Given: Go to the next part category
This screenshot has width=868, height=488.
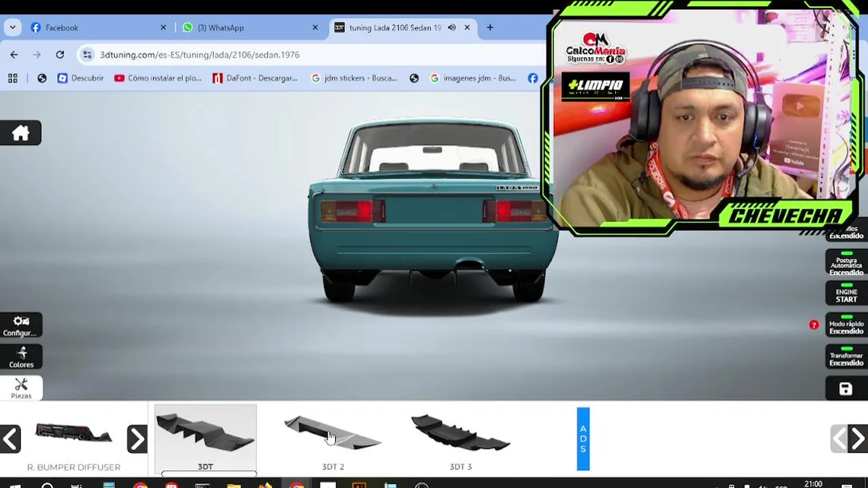Looking at the screenshot, I should (x=137, y=439).
